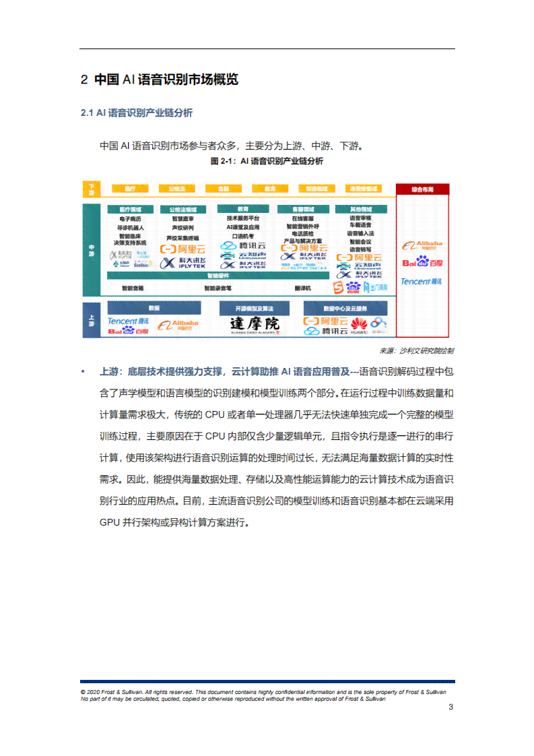This screenshot has width=534, height=756.
Task: Click the 车载语音 item
Action: pos(360,225)
